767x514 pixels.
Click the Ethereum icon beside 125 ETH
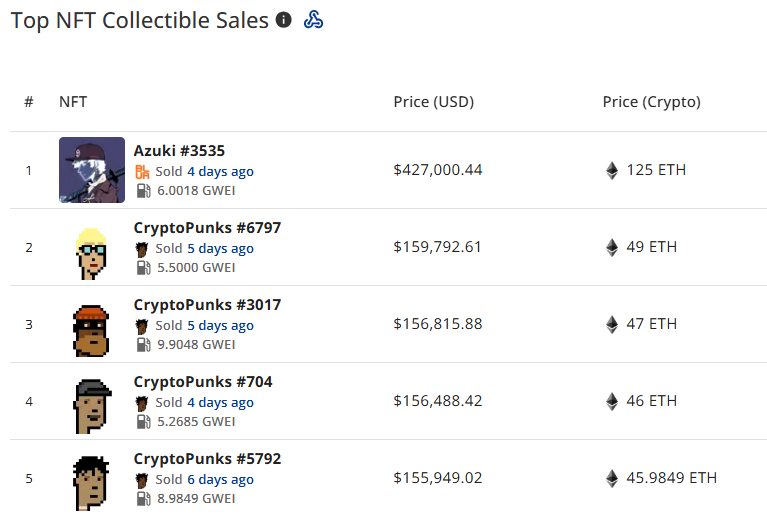(612, 170)
